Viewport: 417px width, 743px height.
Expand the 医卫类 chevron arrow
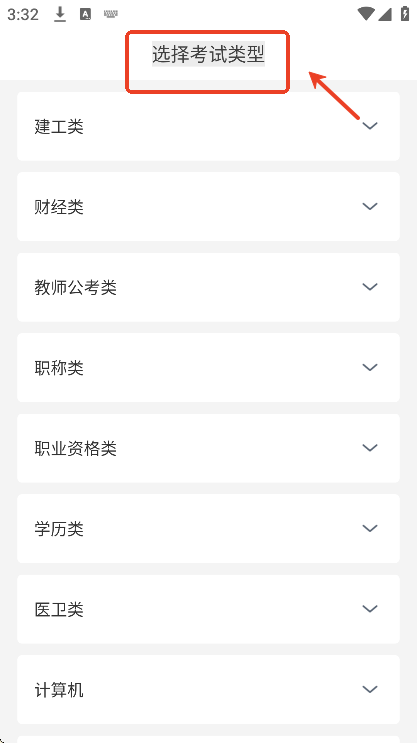coord(370,609)
